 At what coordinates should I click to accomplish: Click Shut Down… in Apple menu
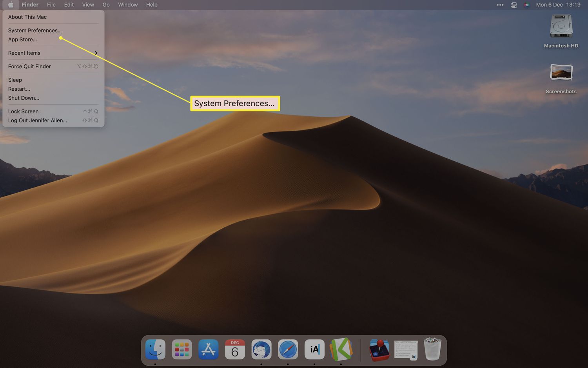pyautogui.click(x=24, y=98)
